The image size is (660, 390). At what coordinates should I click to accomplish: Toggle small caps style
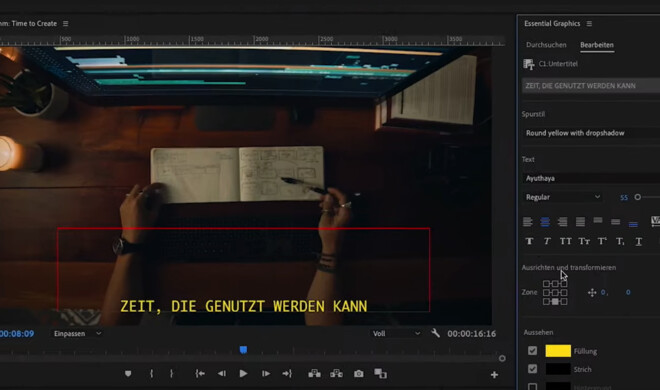(x=584, y=241)
